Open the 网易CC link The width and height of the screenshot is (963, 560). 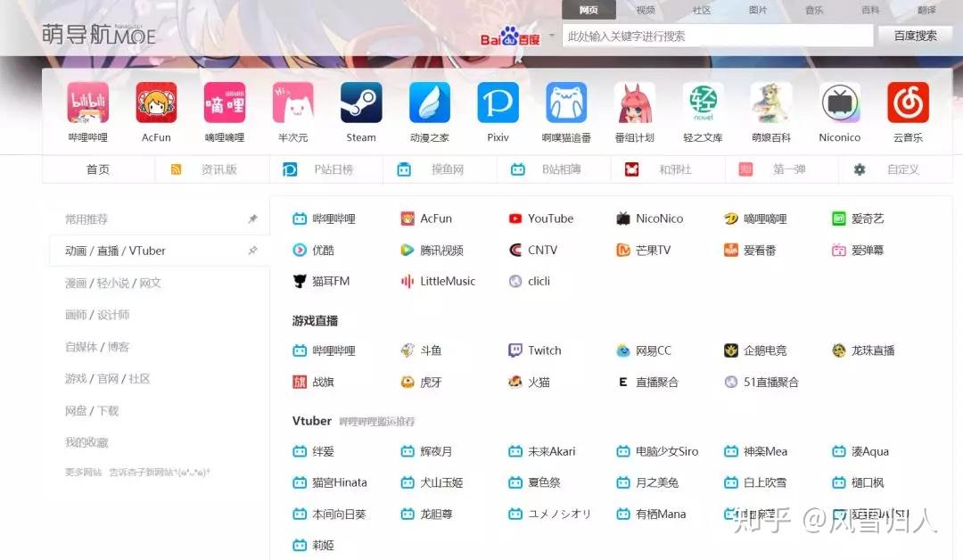point(644,350)
